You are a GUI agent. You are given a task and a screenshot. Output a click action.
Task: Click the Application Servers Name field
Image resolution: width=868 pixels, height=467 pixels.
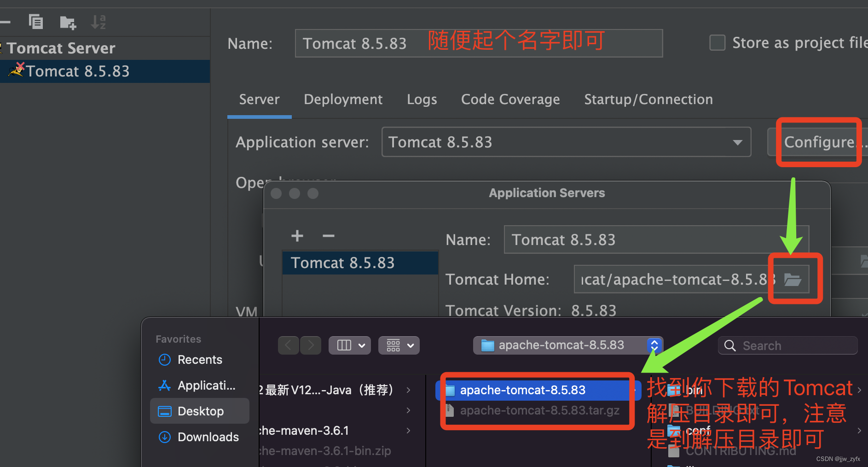(x=656, y=239)
